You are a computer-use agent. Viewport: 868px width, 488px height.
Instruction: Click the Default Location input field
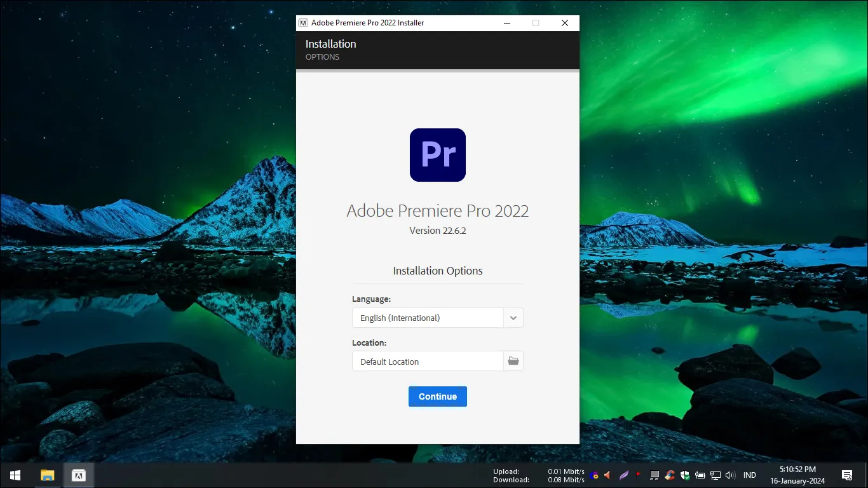[427, 361]
